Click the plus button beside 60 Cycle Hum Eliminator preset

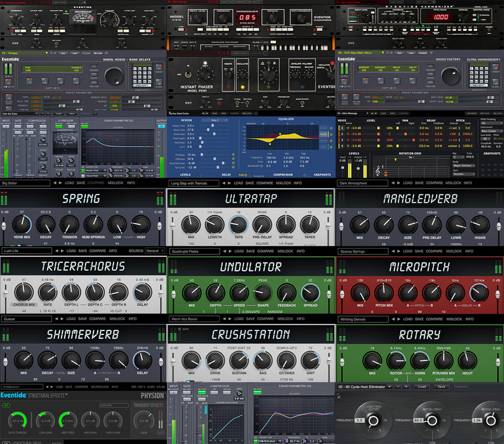pyautogui.click(x=407, y=386)
